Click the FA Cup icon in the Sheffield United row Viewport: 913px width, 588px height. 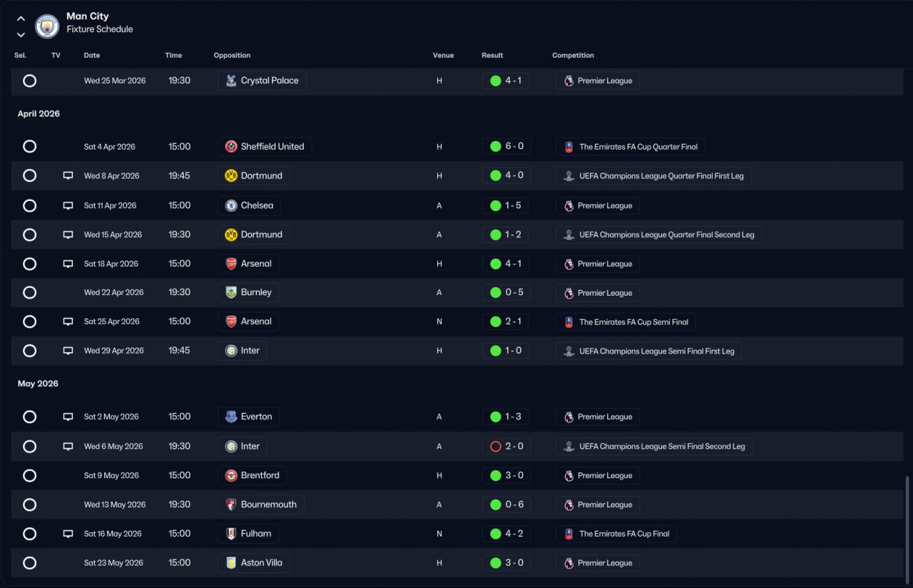(569, 147)
